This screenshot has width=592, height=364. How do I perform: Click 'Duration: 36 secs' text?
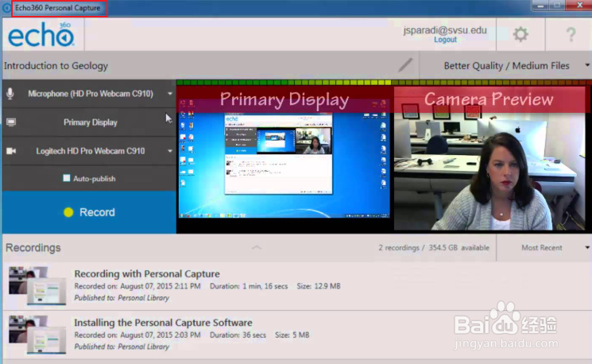(x=238, y=335)
